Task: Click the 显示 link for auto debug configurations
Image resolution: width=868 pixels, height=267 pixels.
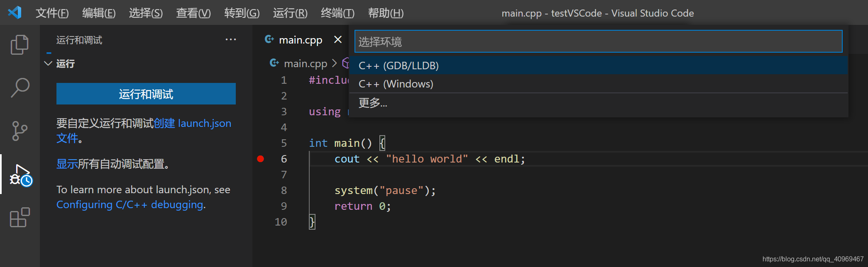Action: point(67,164)
